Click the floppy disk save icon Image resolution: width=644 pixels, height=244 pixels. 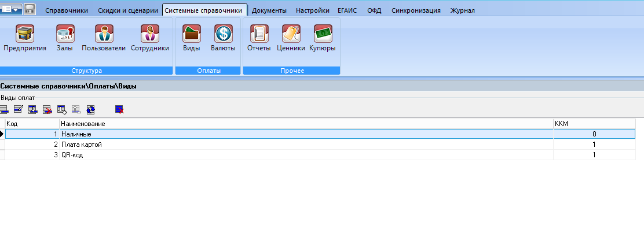30,9
